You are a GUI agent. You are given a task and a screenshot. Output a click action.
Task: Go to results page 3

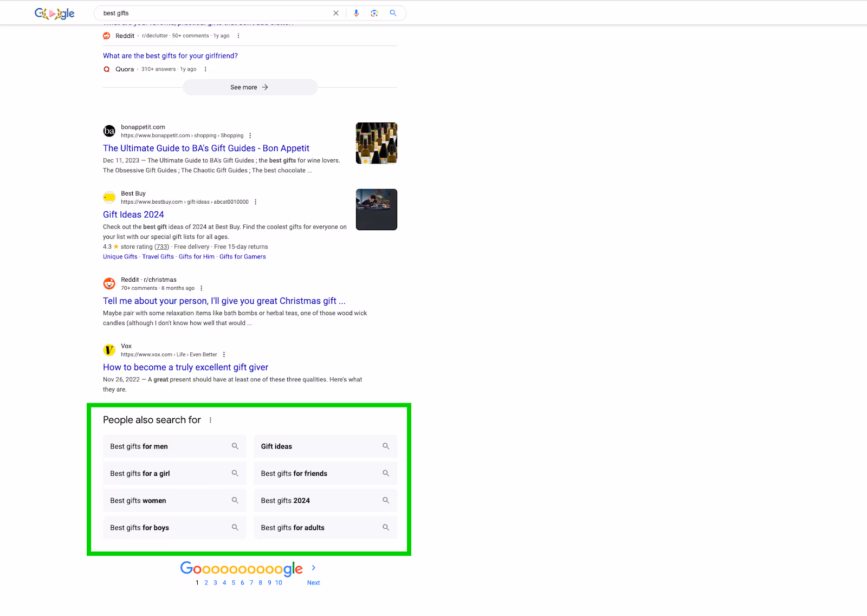coord(215,583)
